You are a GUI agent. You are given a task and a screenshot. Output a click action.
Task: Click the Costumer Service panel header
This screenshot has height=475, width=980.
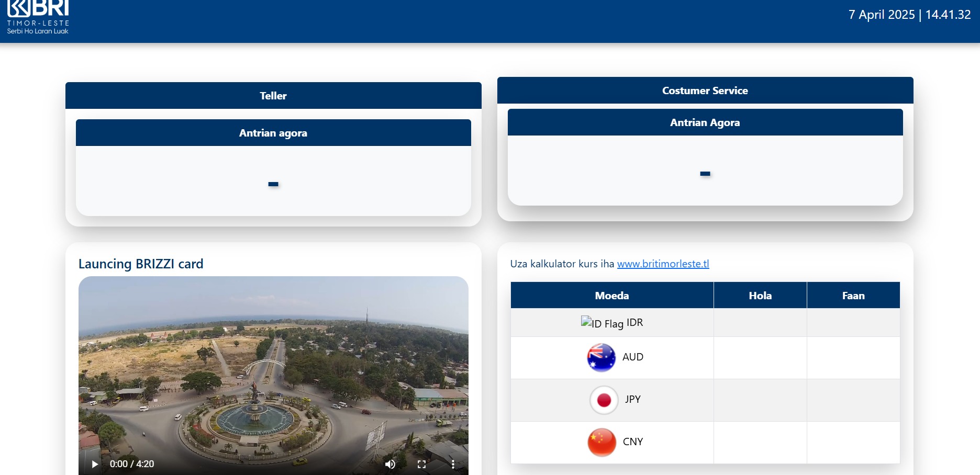click(705, 91)
